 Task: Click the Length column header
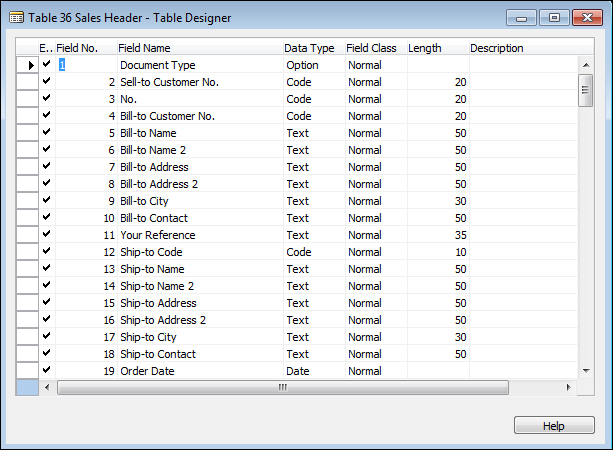coord(438,48)
